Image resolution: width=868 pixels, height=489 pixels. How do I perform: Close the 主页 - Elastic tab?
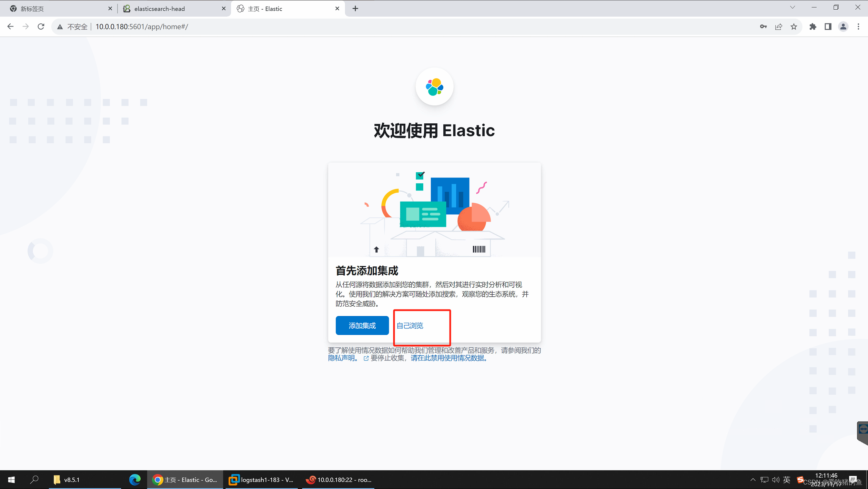pos(337,9)
